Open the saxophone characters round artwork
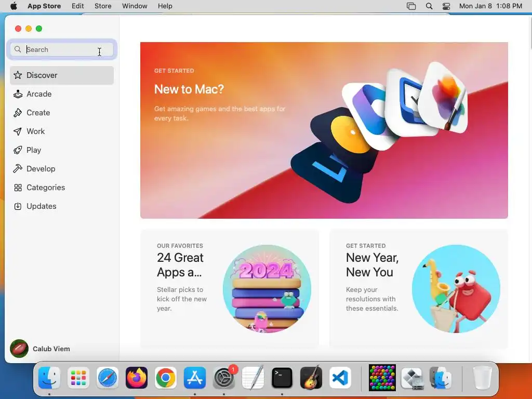 [x=456, y=289]
